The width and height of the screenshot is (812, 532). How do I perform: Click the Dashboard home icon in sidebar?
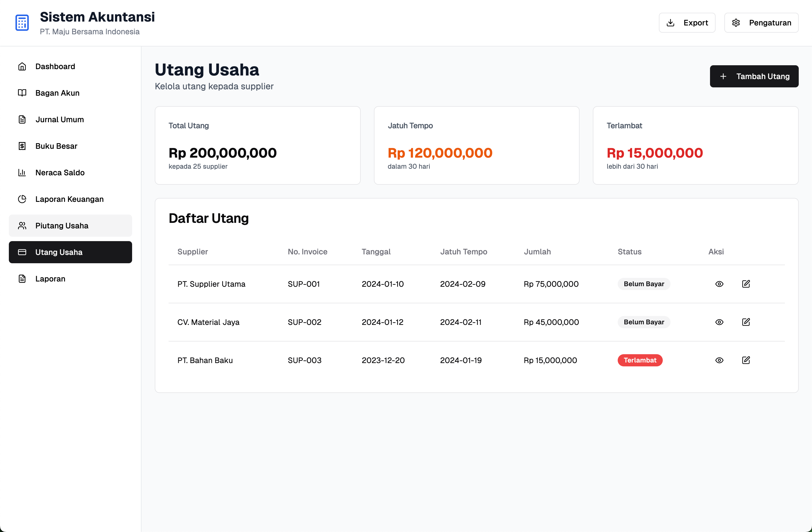click(x=22, y=67)
